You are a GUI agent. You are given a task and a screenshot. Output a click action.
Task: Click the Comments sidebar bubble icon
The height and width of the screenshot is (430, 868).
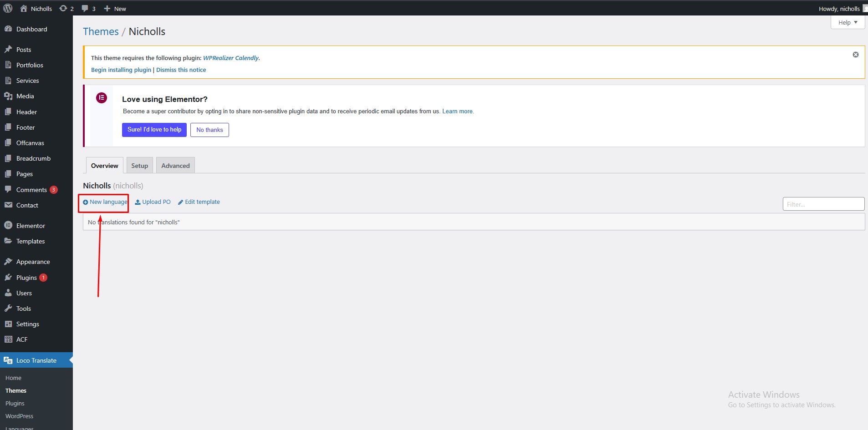click(x=8, y=189)
